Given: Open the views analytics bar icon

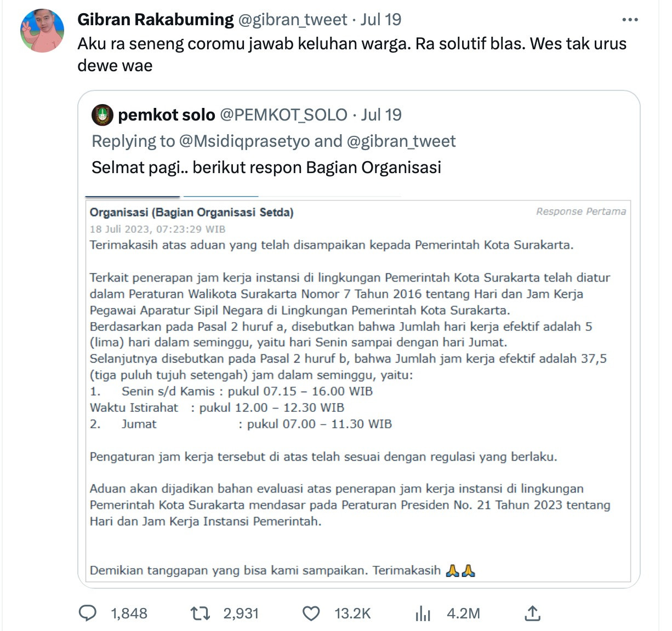Looking at the screenshot, I should (x=423, y=613).
